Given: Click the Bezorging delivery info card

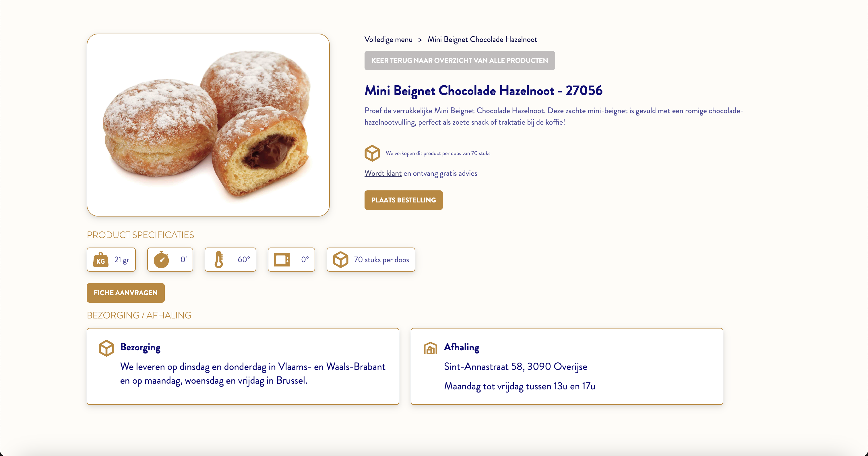Looking at the screenshot, I should tap(243, 366).
